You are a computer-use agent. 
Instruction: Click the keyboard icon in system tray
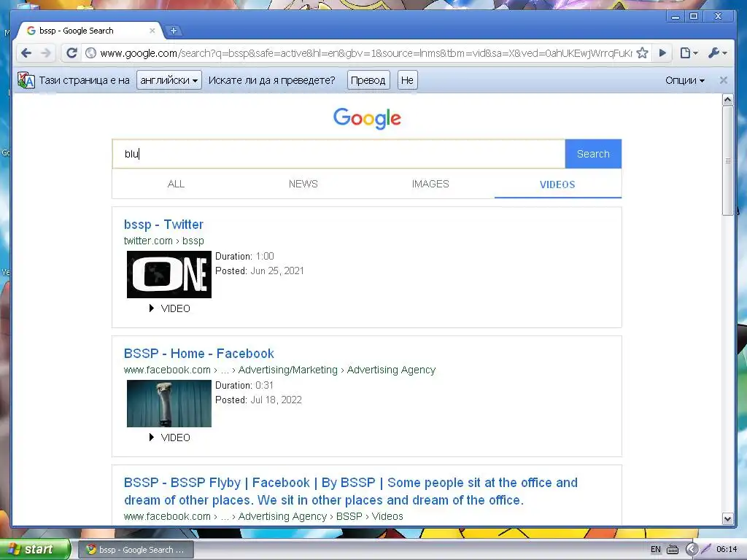pos(672,550)
